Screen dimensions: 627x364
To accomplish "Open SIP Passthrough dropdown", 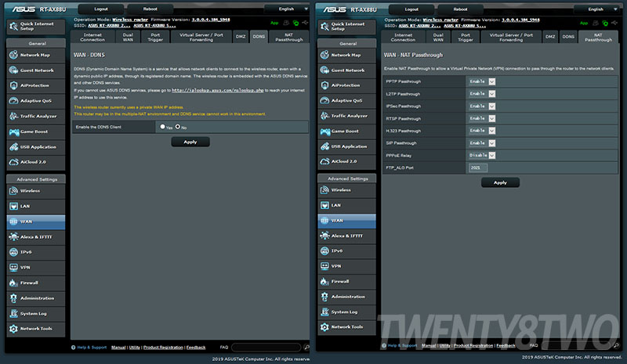I will pyautogui.click(x=482, y=143).
